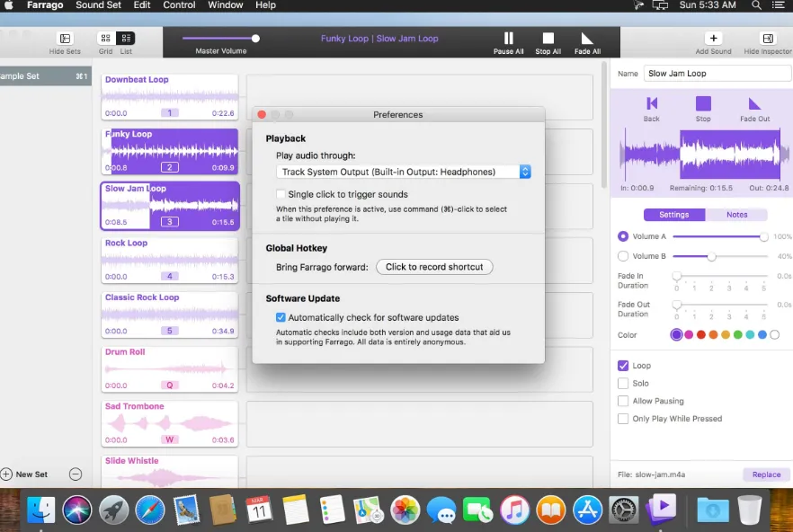
Task: Switch to Grid view
Action: coord(106,39)
